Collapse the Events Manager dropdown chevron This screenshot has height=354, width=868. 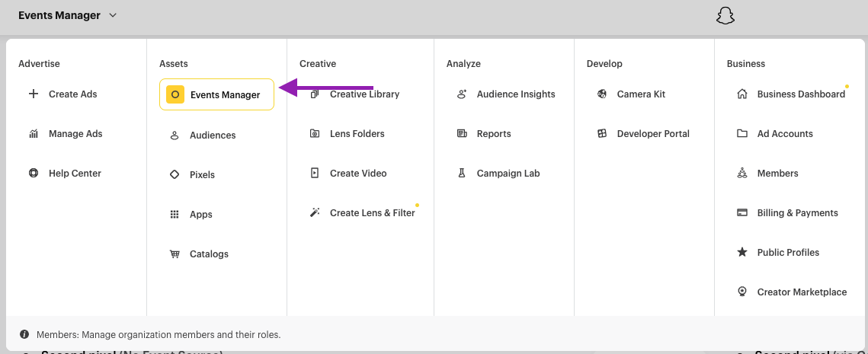coord(113,15)
